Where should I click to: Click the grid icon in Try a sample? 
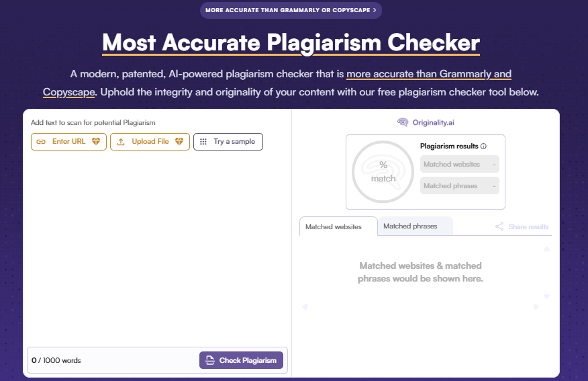(x=203, y=142)
